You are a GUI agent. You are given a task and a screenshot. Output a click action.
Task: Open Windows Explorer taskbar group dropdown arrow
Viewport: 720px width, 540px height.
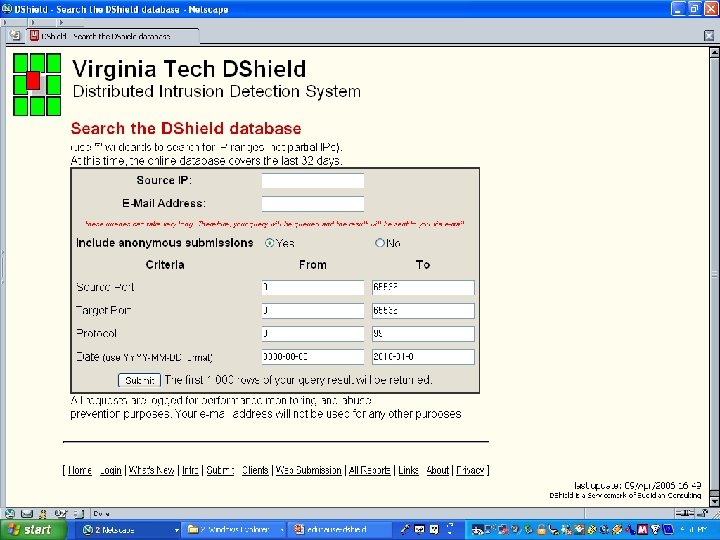click(281, 530)
